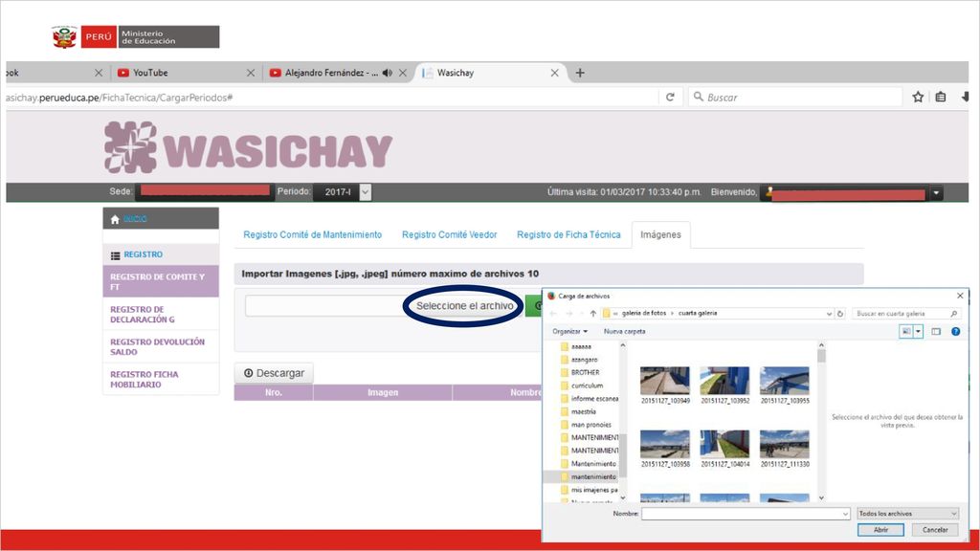Image resolution: width=980 pixels, height=551 pixels.
Task: Click the browser reload icon
Action: pos(670,97)
